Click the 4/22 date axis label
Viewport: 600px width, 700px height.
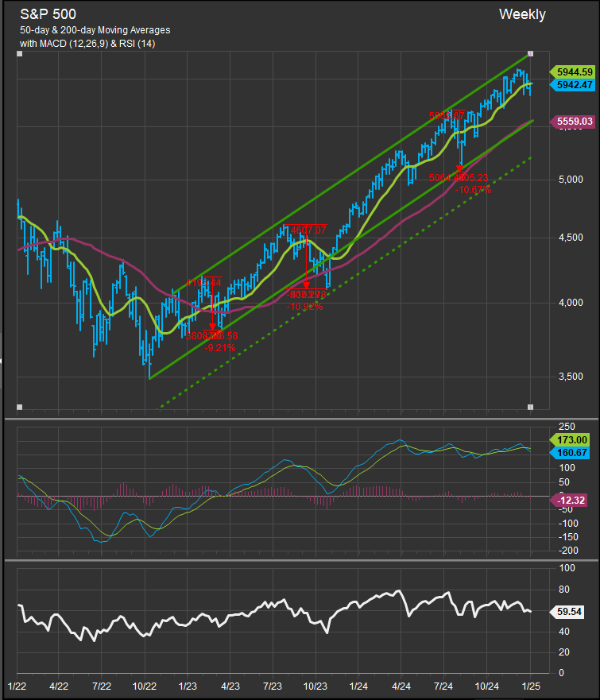(59, 686)
